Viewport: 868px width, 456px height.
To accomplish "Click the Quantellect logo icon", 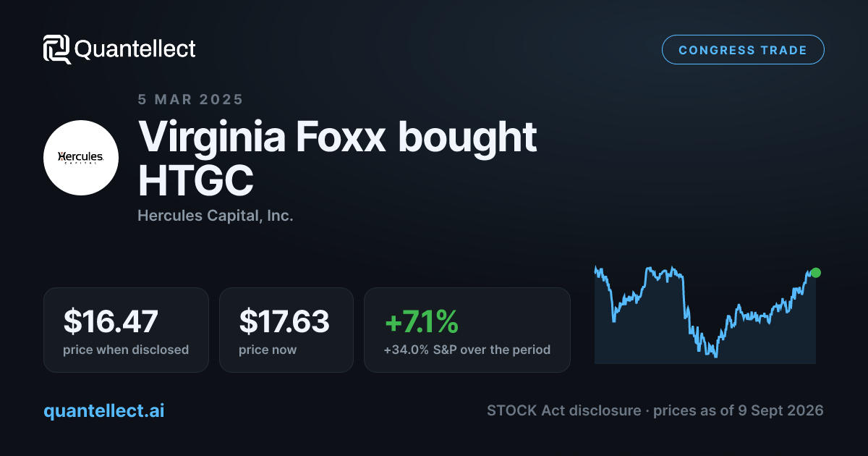I will click(56, 49).
